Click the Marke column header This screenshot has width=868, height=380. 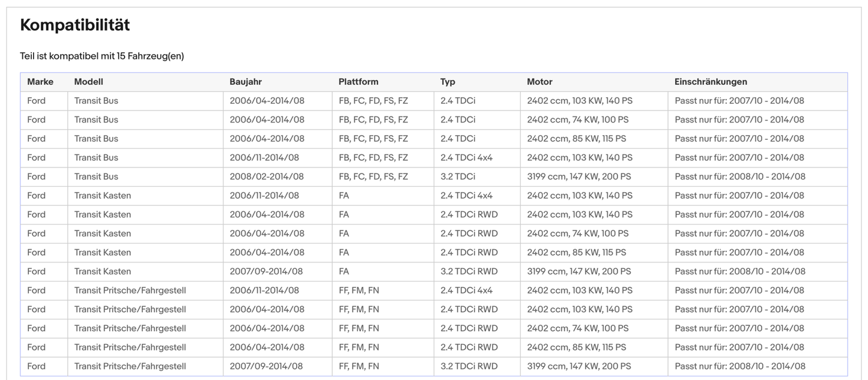(x=40, y=82)
